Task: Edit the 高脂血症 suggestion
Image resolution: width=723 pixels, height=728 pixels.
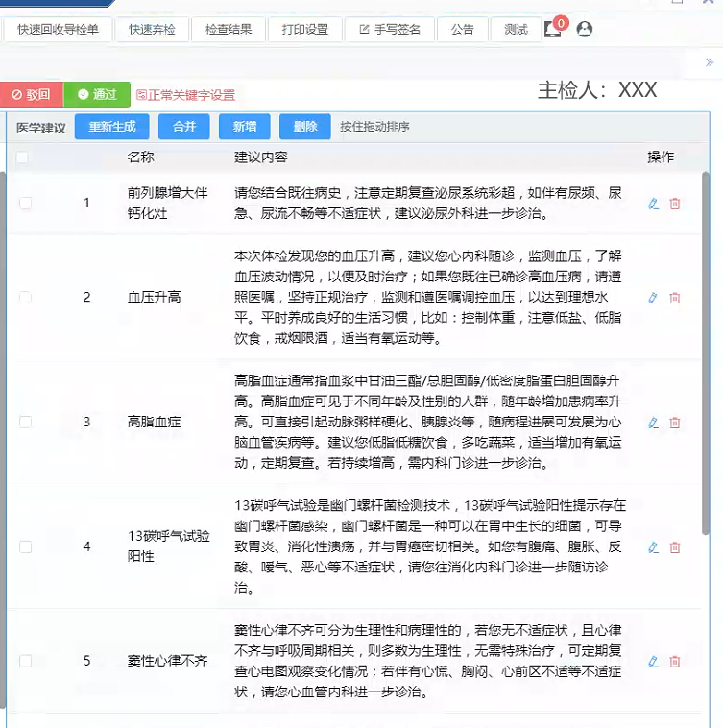Action: 654,423
